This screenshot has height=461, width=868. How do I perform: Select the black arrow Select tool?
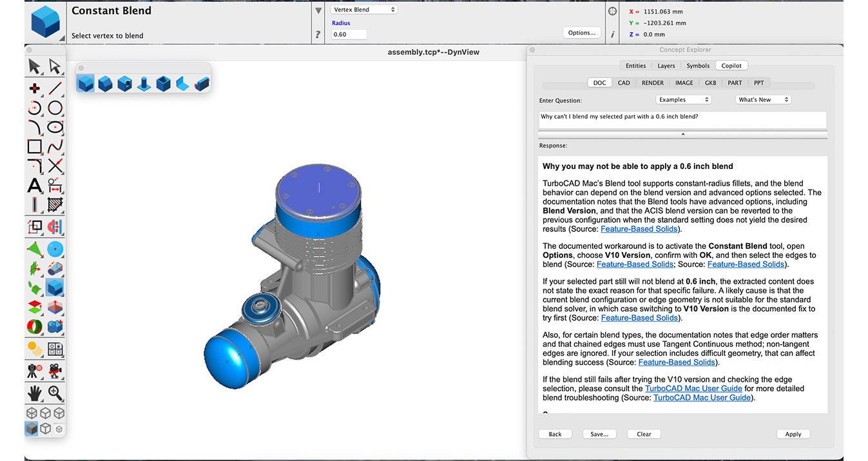[35, 66]
